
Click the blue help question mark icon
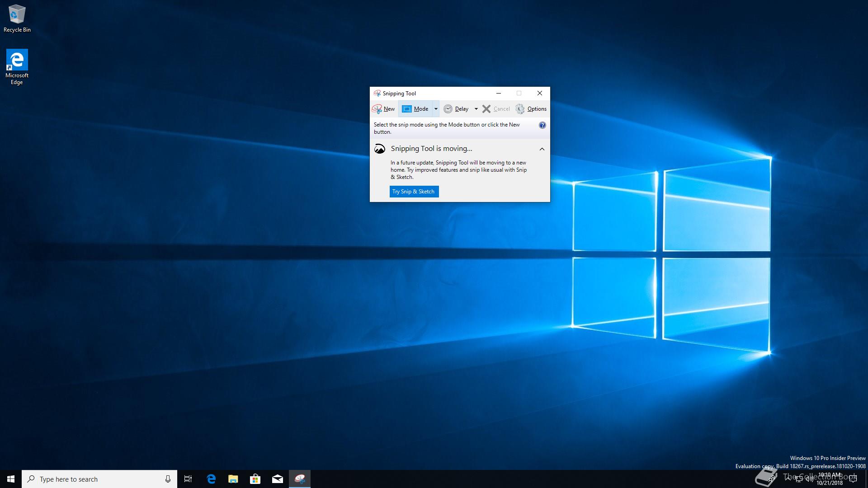point(542,125)
